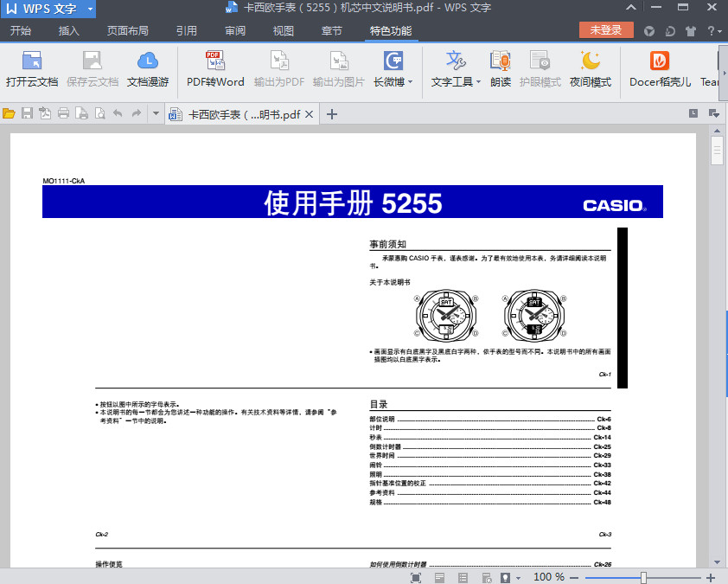Image resolution: width=728 pixels, height=584 pixels.
Task: Switch to page layout view in status bar
Action: (x=439, y=577)
